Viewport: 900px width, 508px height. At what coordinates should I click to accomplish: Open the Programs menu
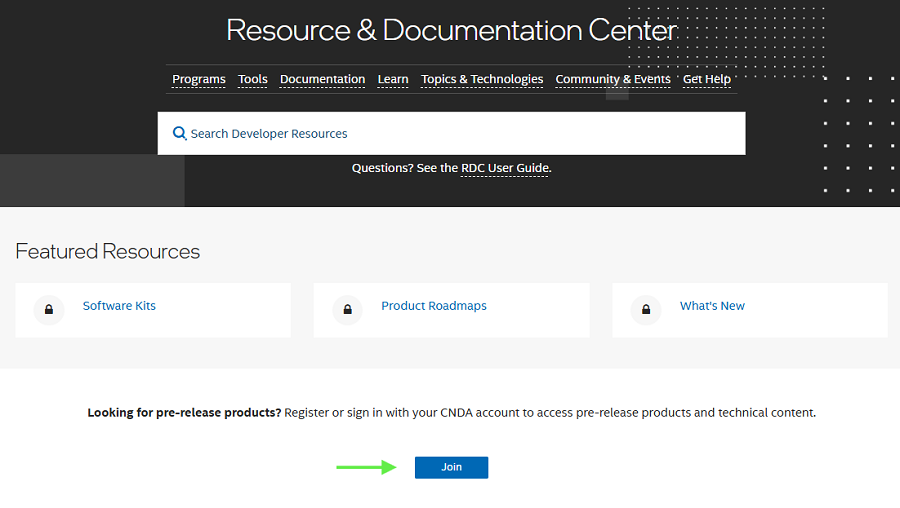click(199, 80)
